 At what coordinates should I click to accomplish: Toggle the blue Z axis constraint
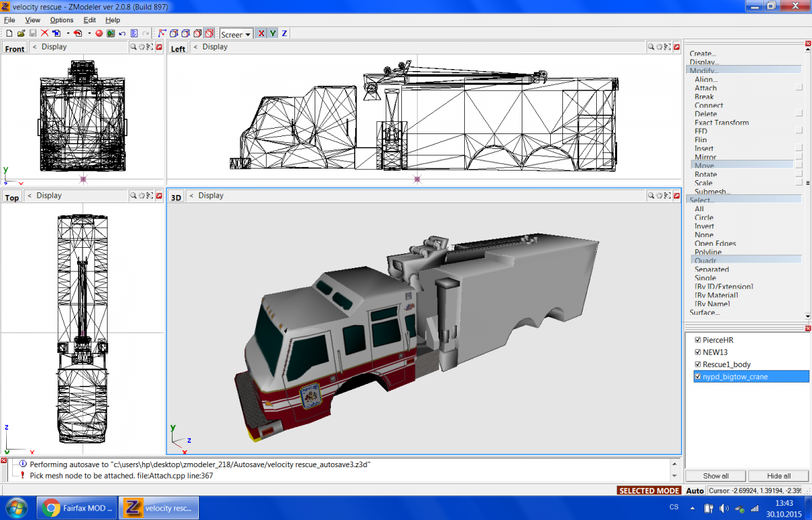pyautogui.click(x=284, y=33)
